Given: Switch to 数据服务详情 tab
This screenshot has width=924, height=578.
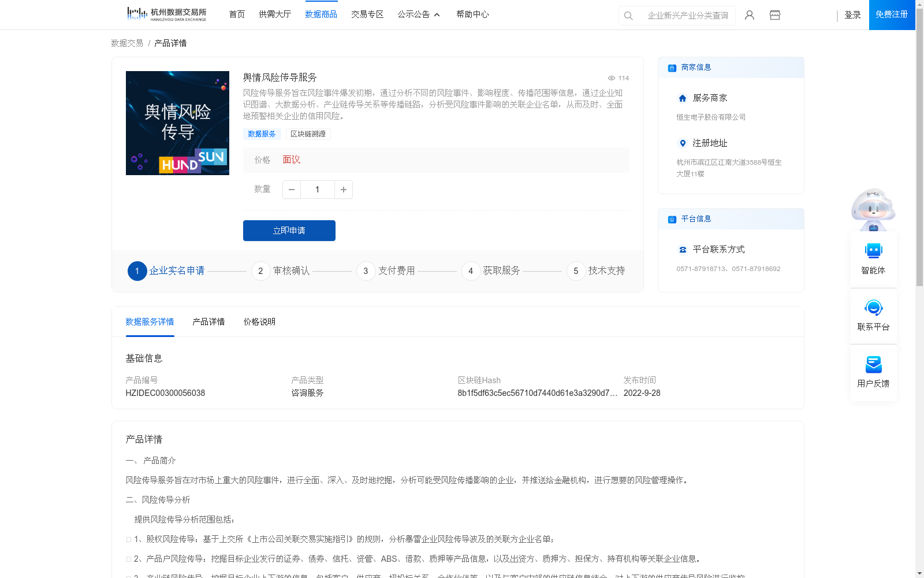Looking at the screenshot, I should (150, 322).
